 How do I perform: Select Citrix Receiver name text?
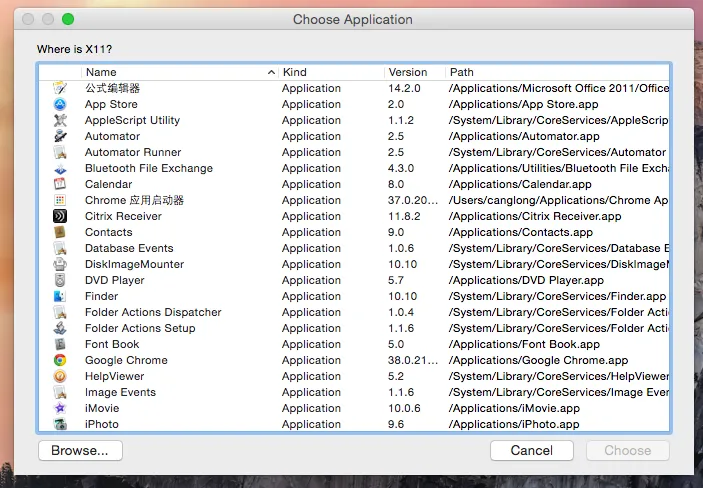pyautogui.click(x=123, y=216)
